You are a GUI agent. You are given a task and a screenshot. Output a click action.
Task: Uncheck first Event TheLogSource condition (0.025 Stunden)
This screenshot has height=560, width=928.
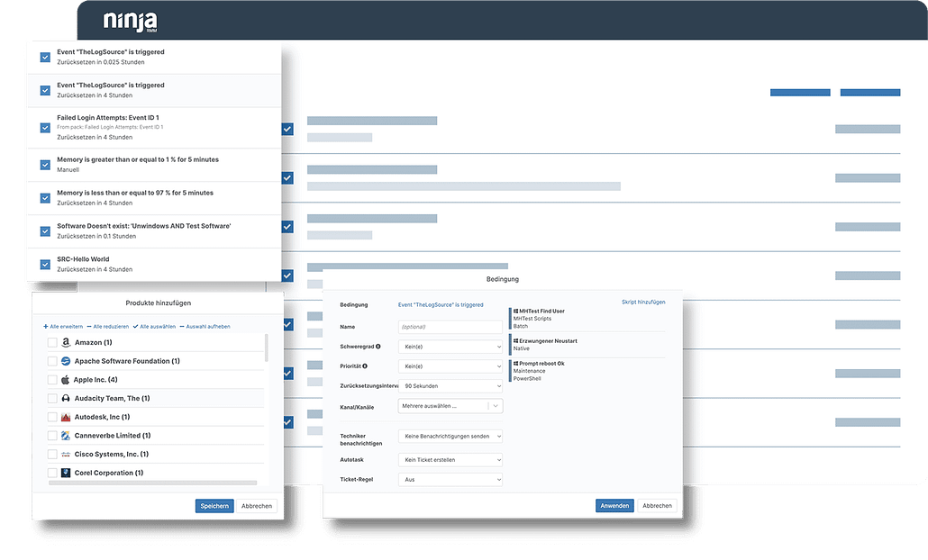click(x=45, y=58)
